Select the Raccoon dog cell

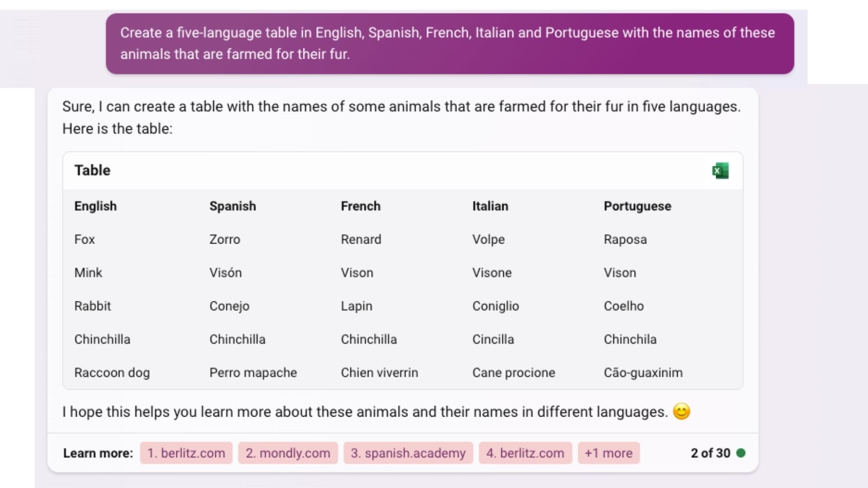click(112, 373)
